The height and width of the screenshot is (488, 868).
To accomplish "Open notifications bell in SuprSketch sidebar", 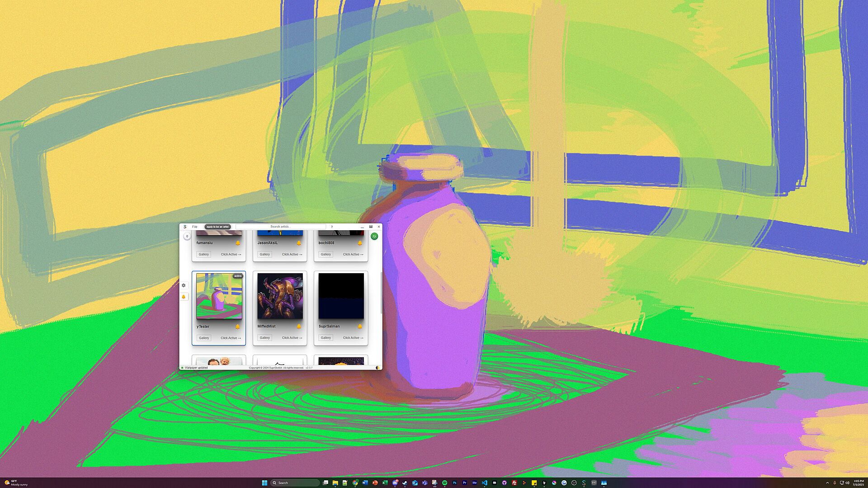I will click(x=184, y=297).
